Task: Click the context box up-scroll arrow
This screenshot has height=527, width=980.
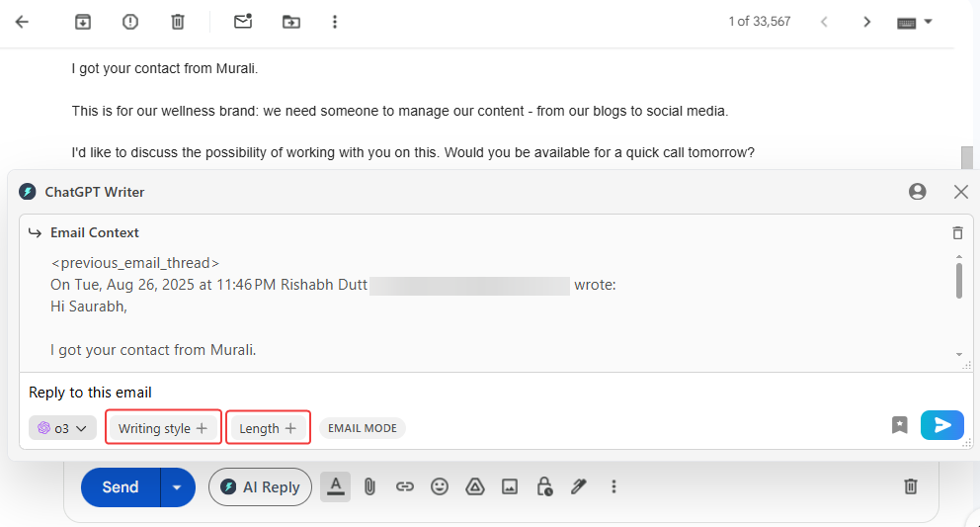Action: 958,257
